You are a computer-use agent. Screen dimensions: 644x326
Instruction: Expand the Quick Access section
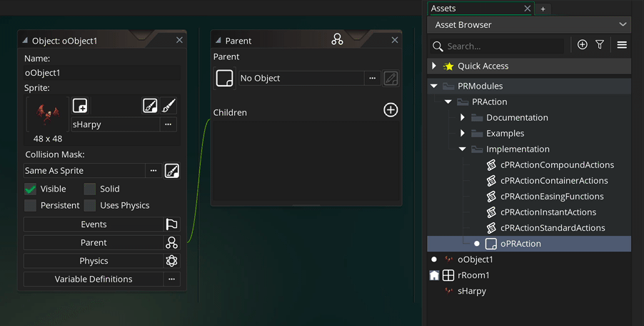(434, 66)
